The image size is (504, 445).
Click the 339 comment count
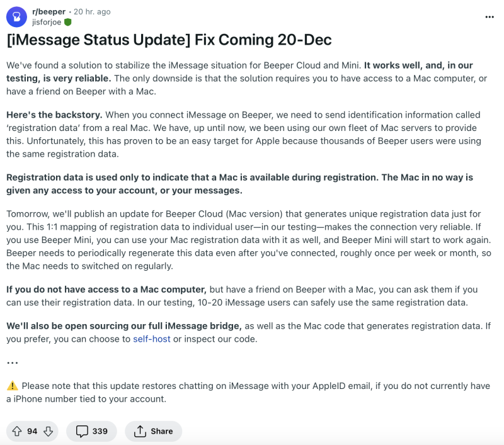[x=100, y=431]
